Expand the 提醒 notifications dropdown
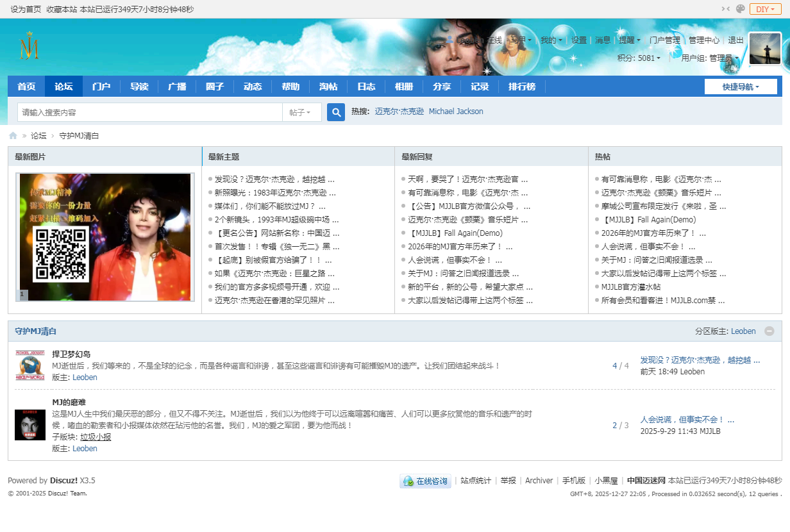 tap(628, 40)
